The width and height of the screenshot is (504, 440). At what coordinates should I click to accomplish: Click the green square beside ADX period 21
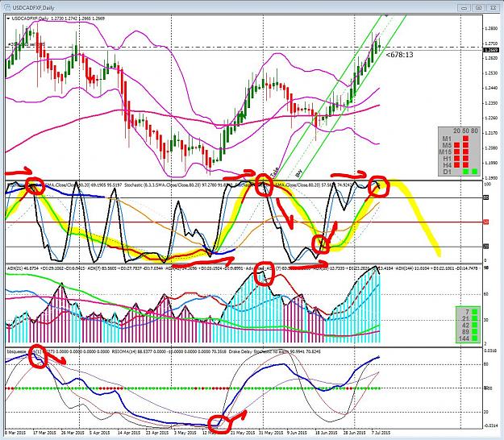tap(474, 318)
